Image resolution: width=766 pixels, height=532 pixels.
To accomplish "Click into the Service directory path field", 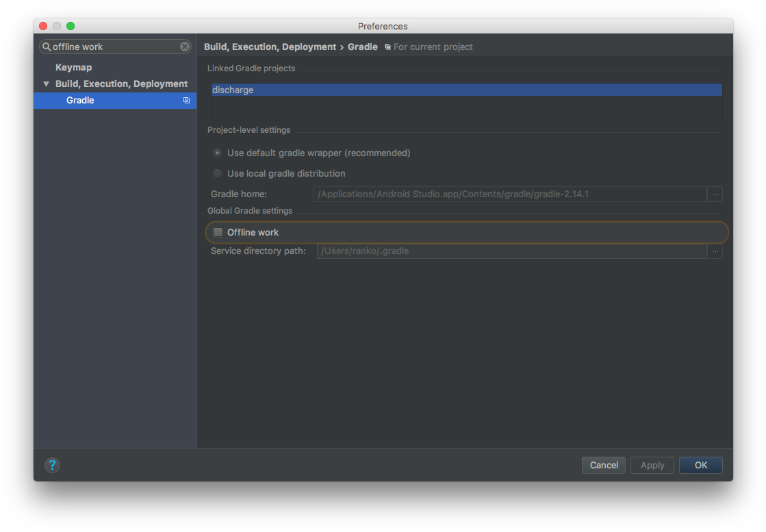I will point(511,251).
